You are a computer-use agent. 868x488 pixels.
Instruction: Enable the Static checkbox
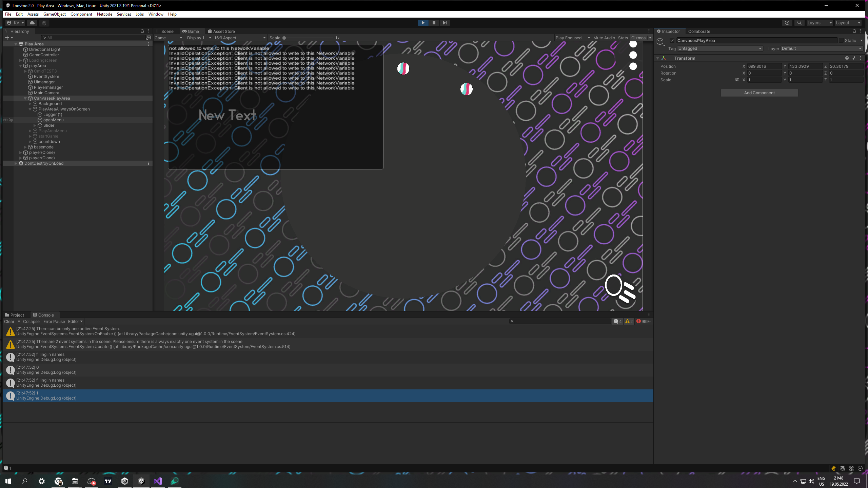point(841,40)
